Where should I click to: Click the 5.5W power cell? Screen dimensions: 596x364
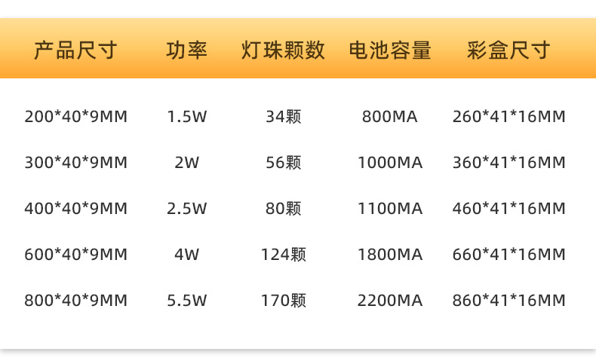(x=186, y=301)
